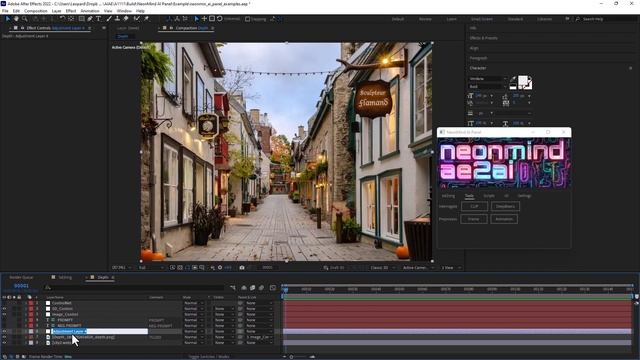This screenshot has width=640, height=360.
Task: Open the Effect menu
Action: [71, 11]
